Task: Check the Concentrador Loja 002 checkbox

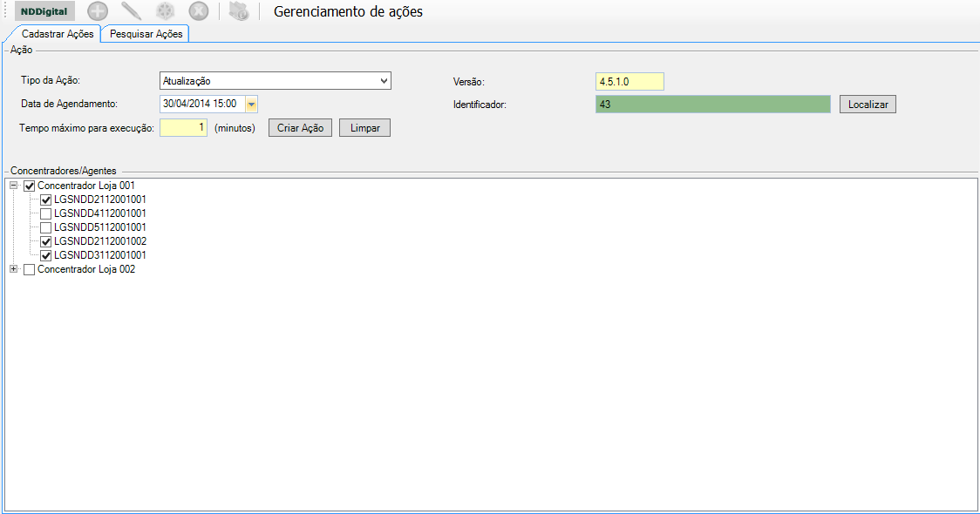Action: click(30, 270)
